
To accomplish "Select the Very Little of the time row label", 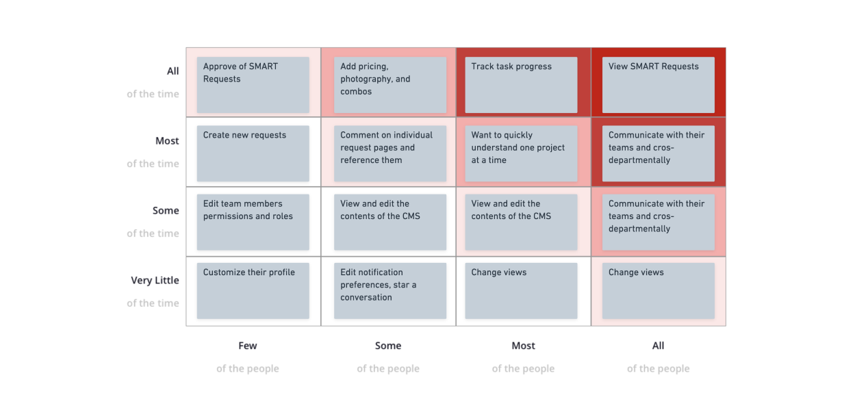I will [x=155, y=281].
